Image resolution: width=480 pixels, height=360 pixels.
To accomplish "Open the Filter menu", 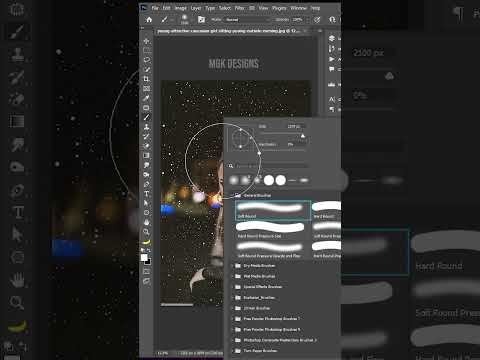I will coord(239,8).
